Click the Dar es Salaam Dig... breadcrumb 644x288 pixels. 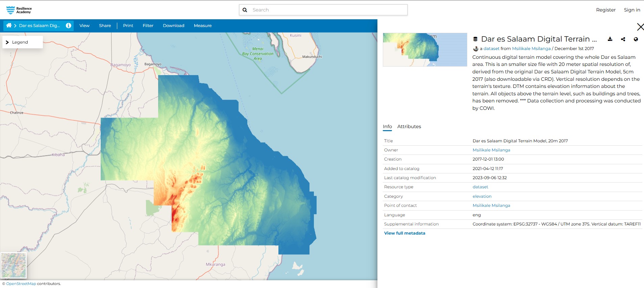tap(40, 26)
